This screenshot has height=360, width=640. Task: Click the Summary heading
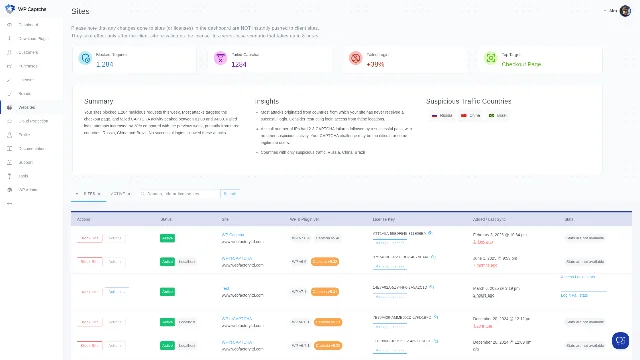pyautogui.click(x=98, y=101)
